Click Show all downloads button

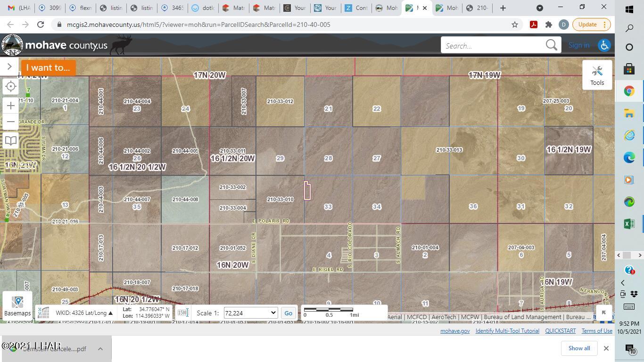pos(579,348)
